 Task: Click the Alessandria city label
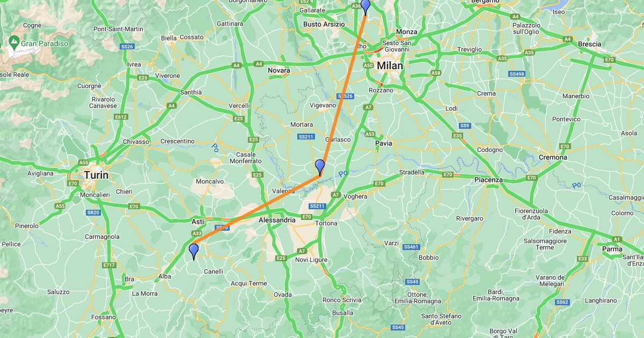point(277,220)
